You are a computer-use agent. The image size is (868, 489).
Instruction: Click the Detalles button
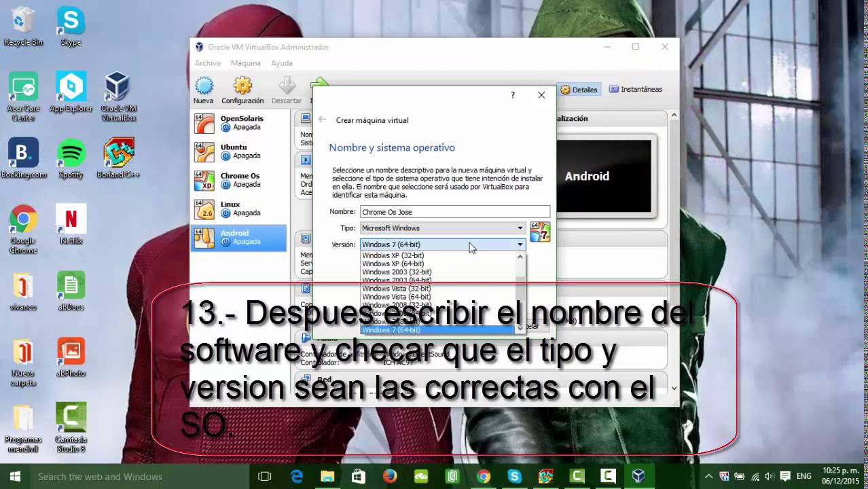(579, 90)
